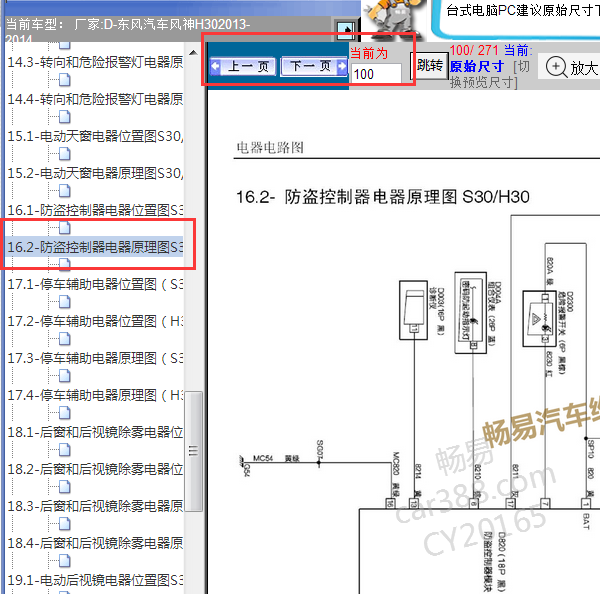Viewport: 600px width, 594px height.
Task: Click the 放大 zoom in button
Action: [x=570, y=68]
